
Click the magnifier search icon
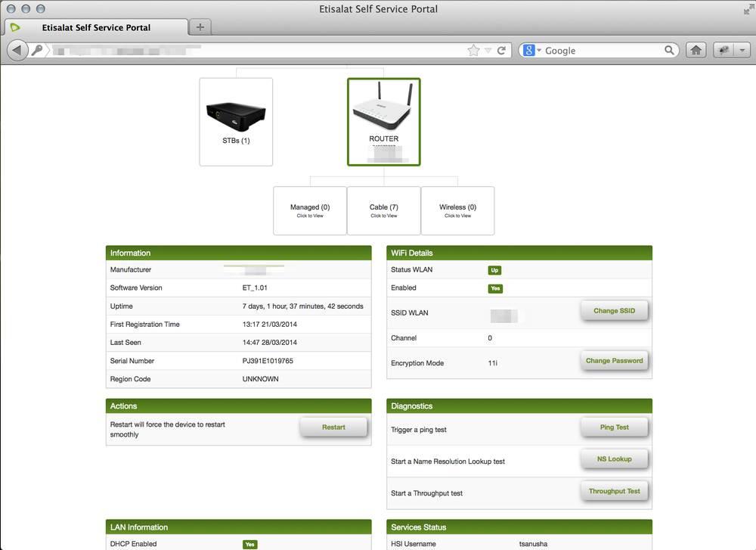click(669, 50)
